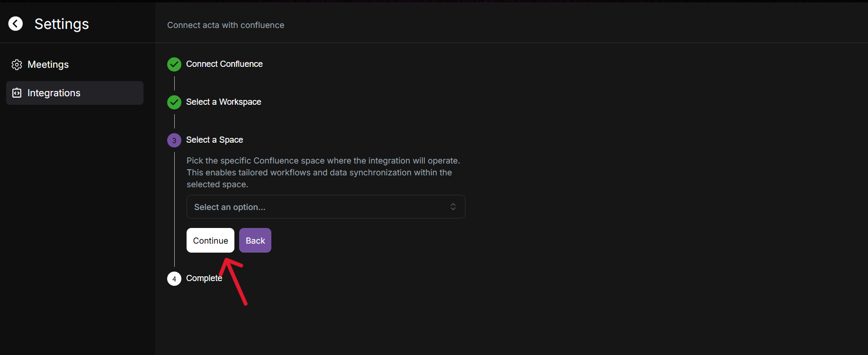Click the Continue button
Screen dimensions: 868x355
[x=210, y=240]
